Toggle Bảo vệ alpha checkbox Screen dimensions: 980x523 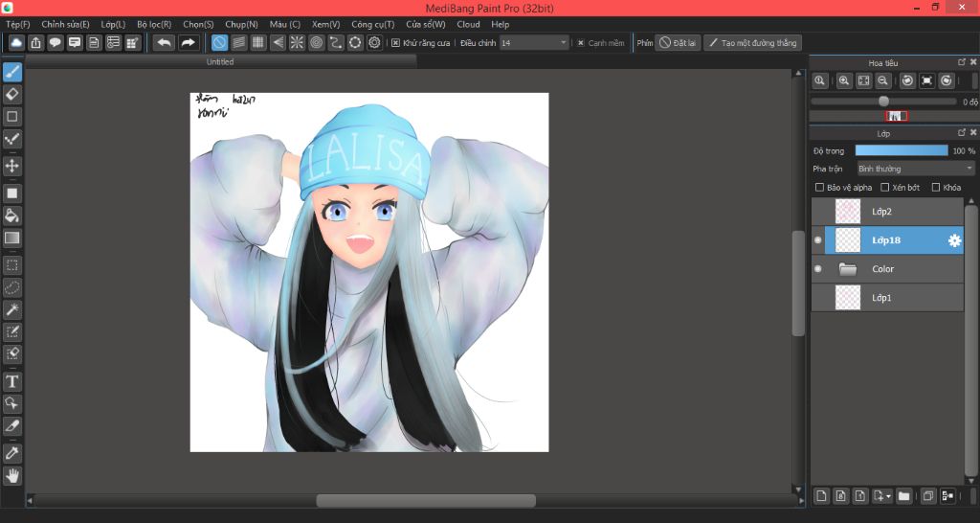pos(820,187)
